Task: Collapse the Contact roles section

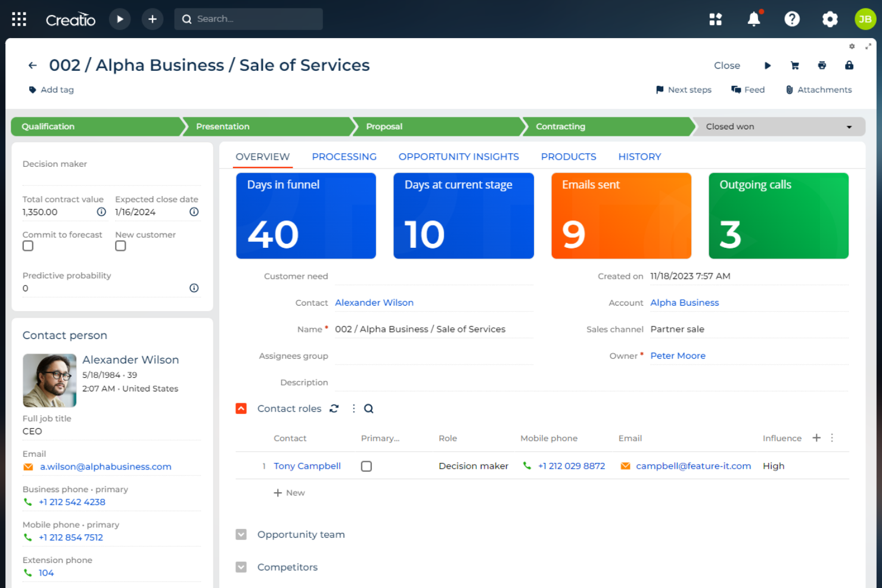Action: (241, 409)
